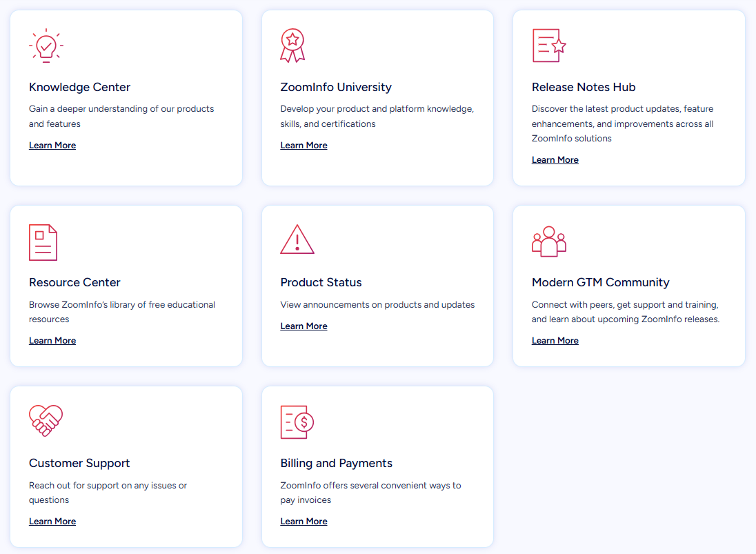Click text 'View announcements on products and updates'
The height and width of the screenshot is (554, 756).
(377, 305)
